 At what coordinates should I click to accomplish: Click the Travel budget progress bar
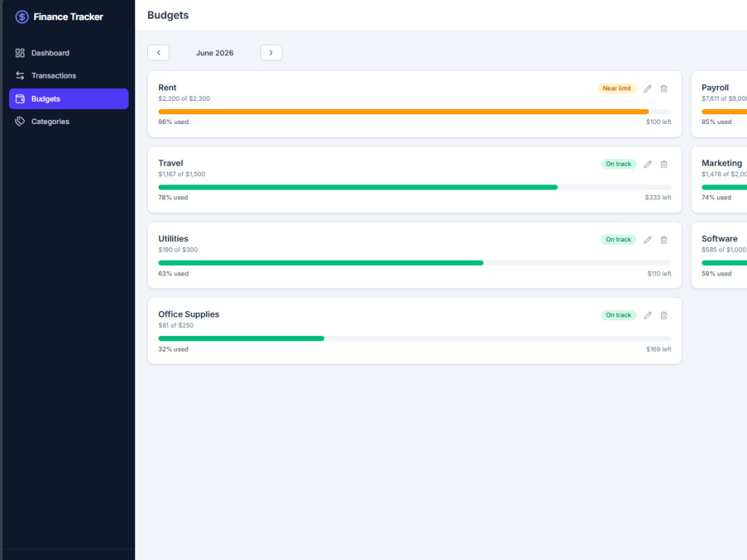(x=415, y=187)
